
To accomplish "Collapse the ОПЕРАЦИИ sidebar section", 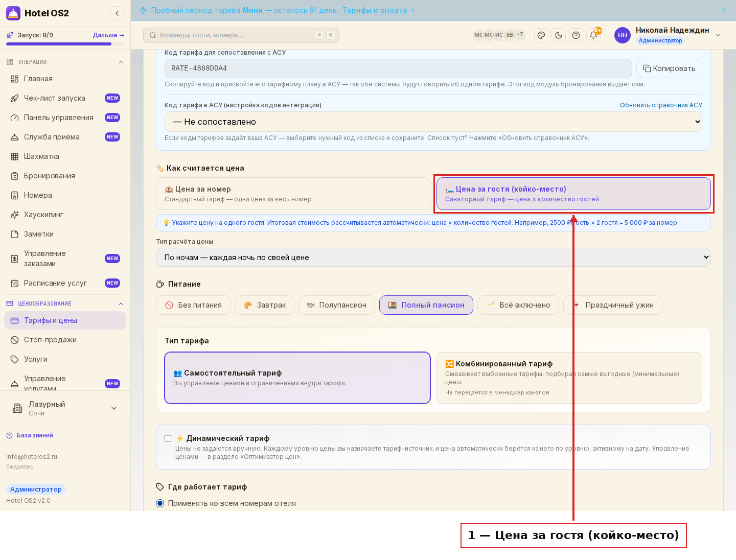I will [x=121, y=62].
